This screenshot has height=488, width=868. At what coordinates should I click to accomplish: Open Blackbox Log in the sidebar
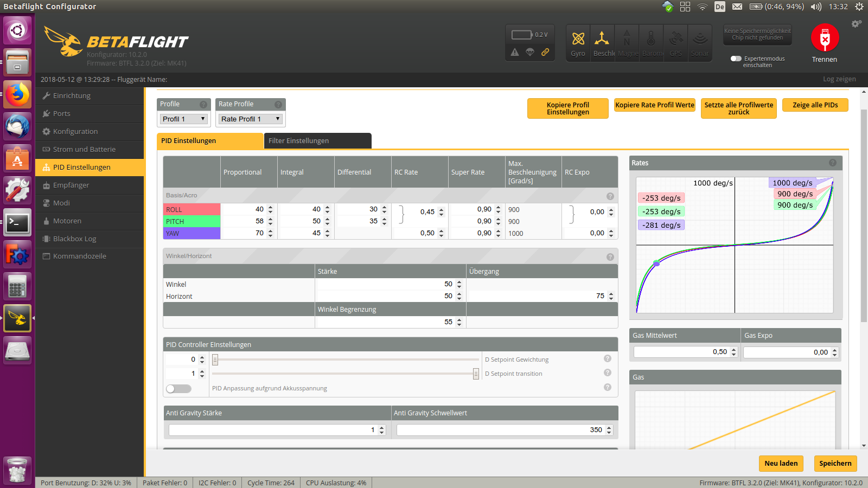click(x=90, y=239)
